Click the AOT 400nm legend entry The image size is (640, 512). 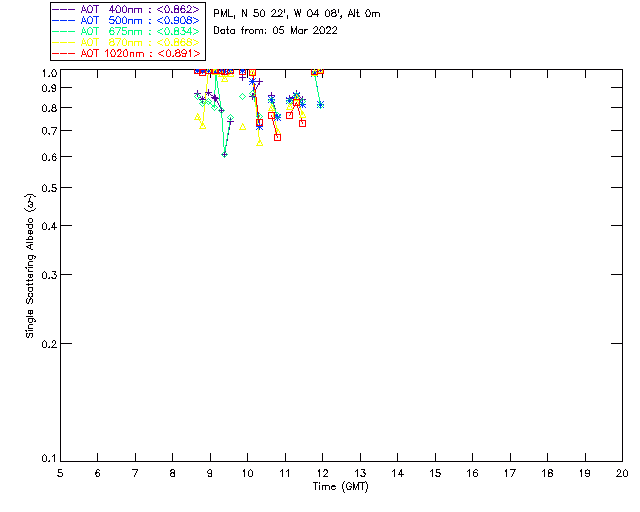[x=126, y=9]
